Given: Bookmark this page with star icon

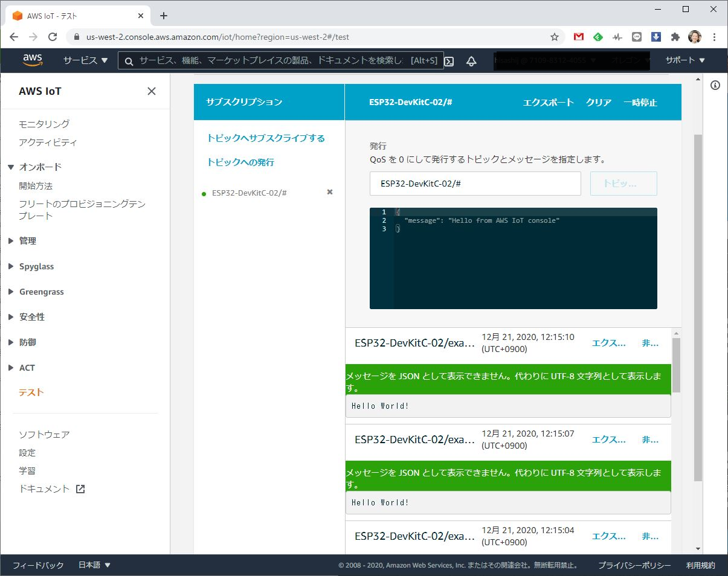Looking at the screenshot, I should click(555, 37).
